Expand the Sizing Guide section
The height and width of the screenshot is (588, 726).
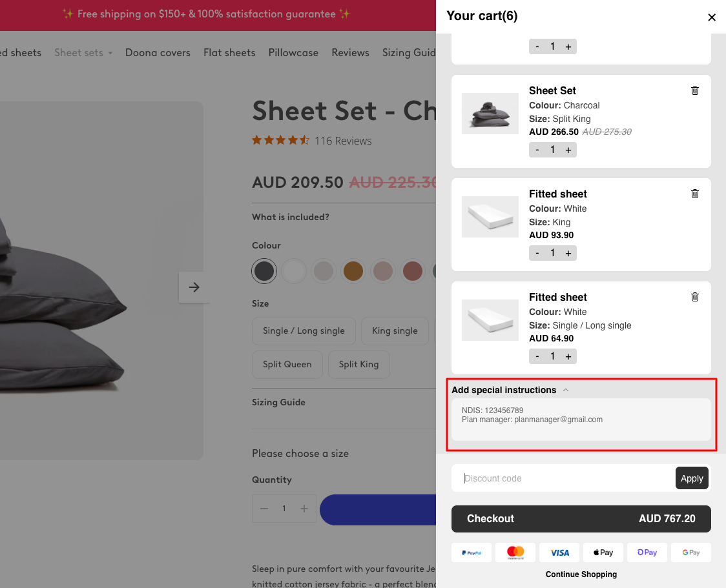click(x=278, y=402)
